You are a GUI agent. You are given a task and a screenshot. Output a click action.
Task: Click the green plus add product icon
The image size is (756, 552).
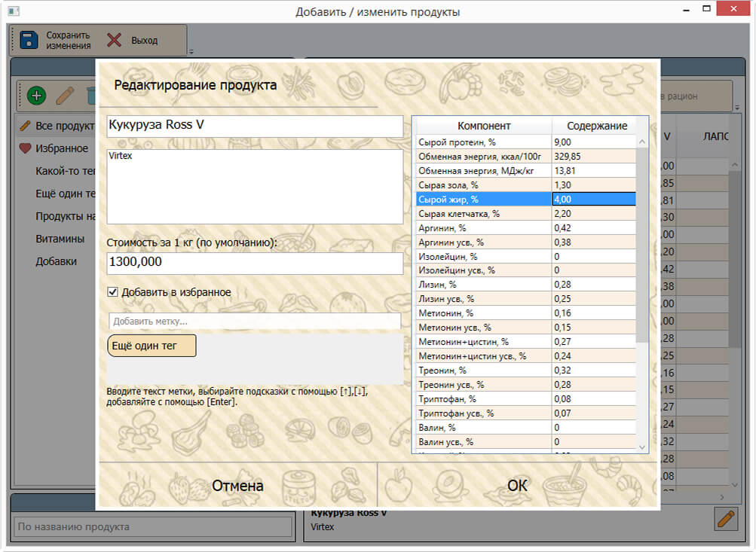(x=37, y=96)
